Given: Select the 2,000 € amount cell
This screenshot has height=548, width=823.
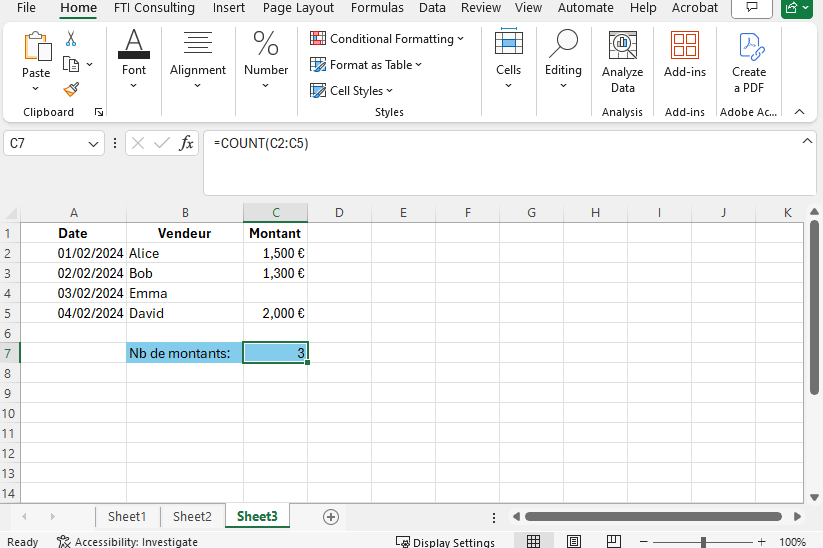Looking at the screenshot, I should [276, 313].
